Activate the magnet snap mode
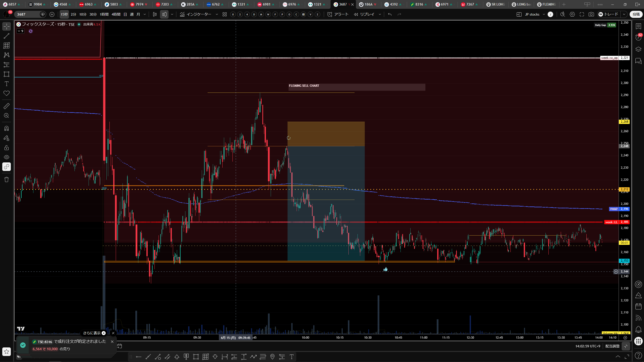This screenshot has width=644, height=362. tap(7, 128)
